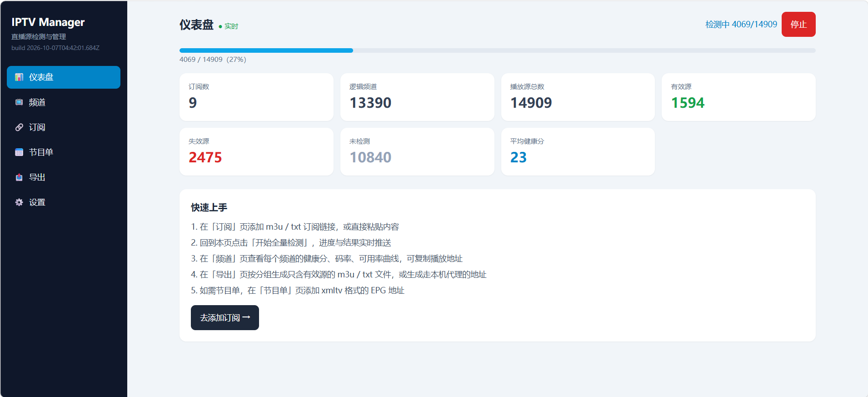Open the 设置 page
This screenshot has width=868, height=397.
click(64, 202)
